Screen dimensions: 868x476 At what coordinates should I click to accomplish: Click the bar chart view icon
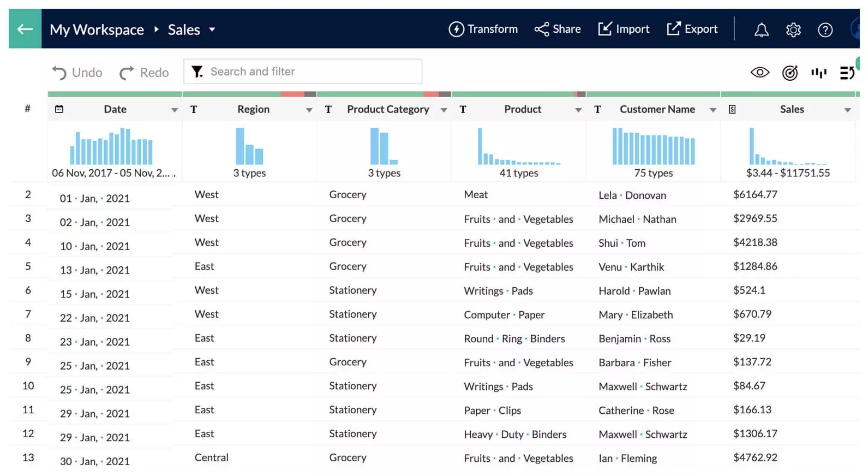818,73
